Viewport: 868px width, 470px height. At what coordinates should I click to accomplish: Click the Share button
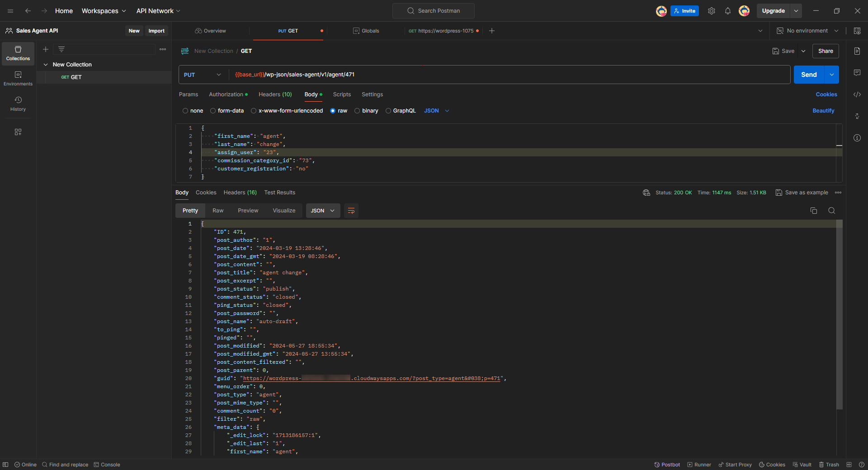pos(826,51)
